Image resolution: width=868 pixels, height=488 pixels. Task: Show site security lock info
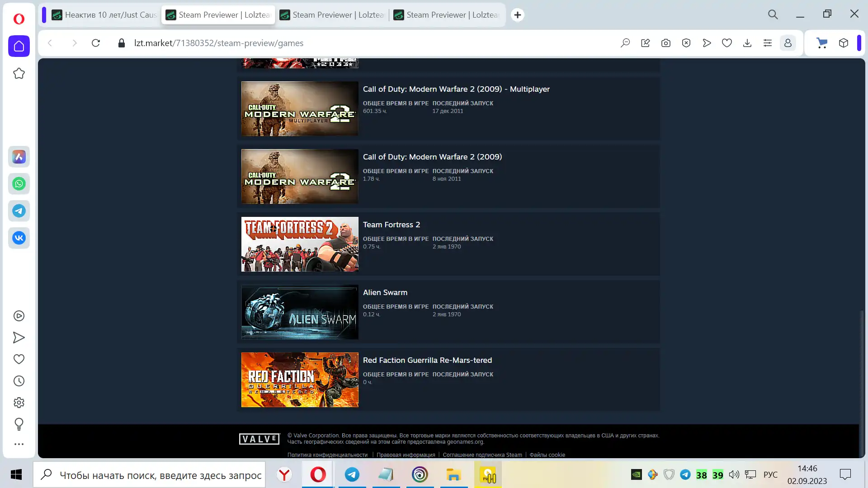point(121,43)
